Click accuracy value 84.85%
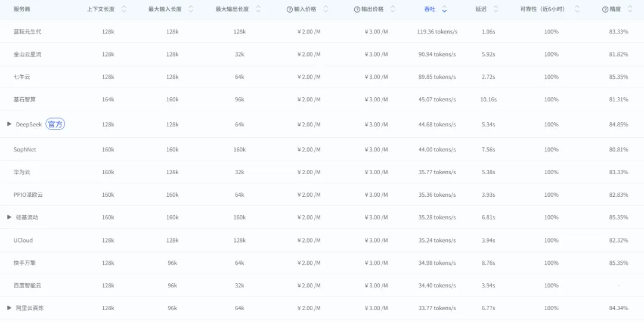This screenshot has height=322, width=644. (x=618, y=124)
